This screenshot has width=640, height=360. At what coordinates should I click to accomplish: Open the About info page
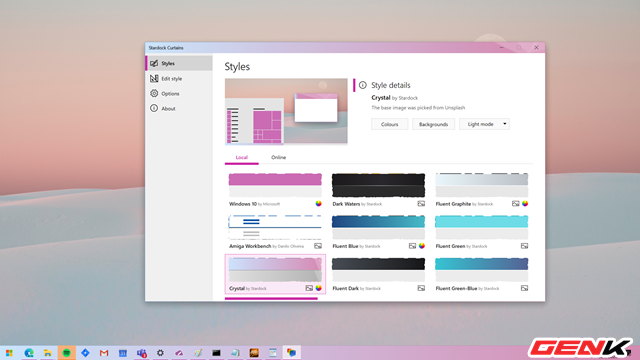point(179,109)
